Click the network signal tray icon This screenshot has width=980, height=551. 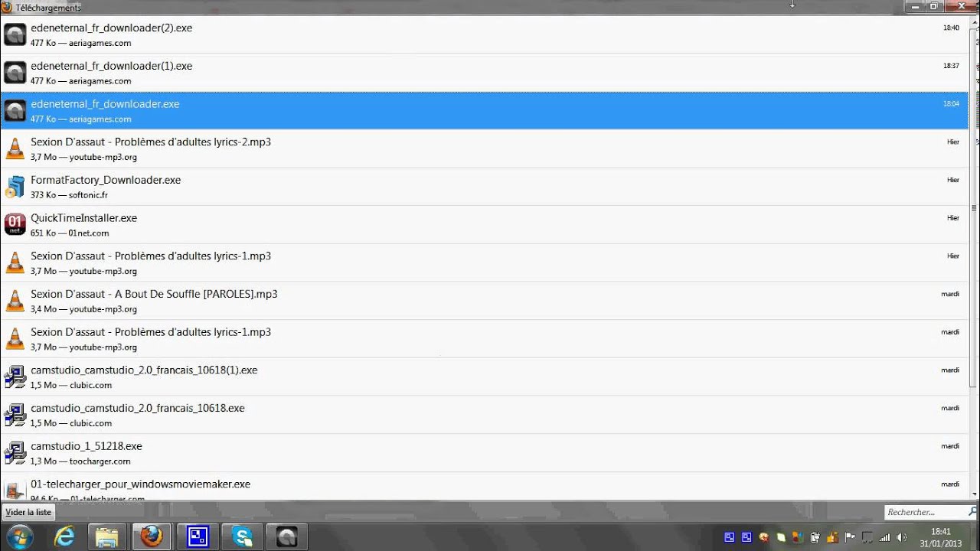tap(884, 537)
